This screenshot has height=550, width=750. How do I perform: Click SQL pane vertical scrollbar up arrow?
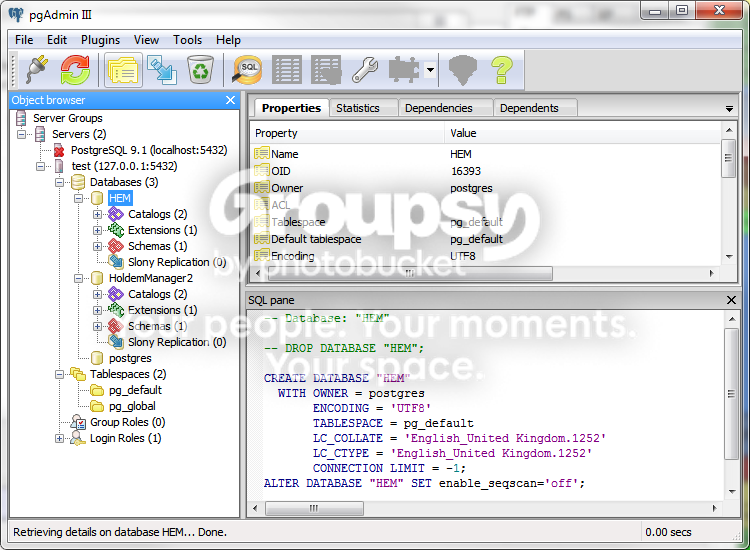pos(732,319)
